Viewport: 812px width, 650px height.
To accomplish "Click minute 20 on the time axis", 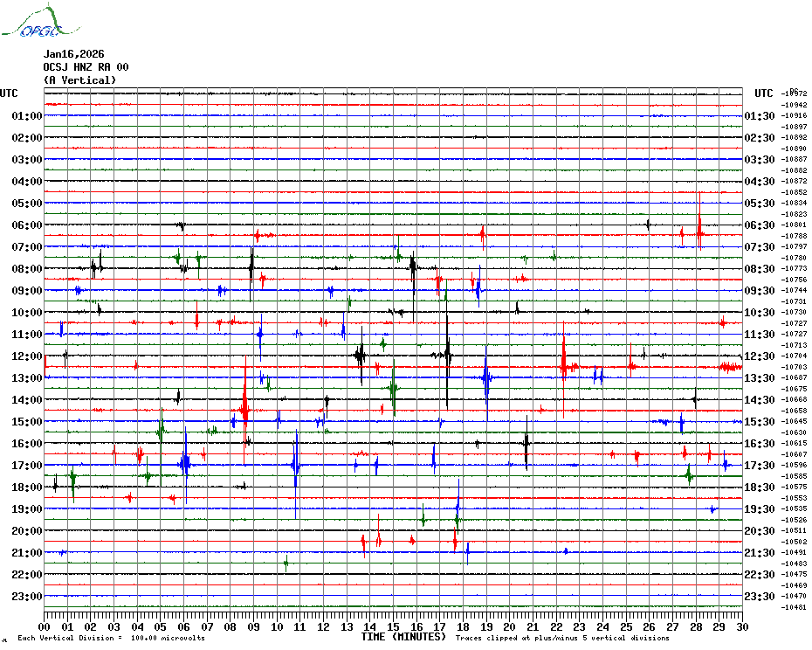I will click(510, 627).
